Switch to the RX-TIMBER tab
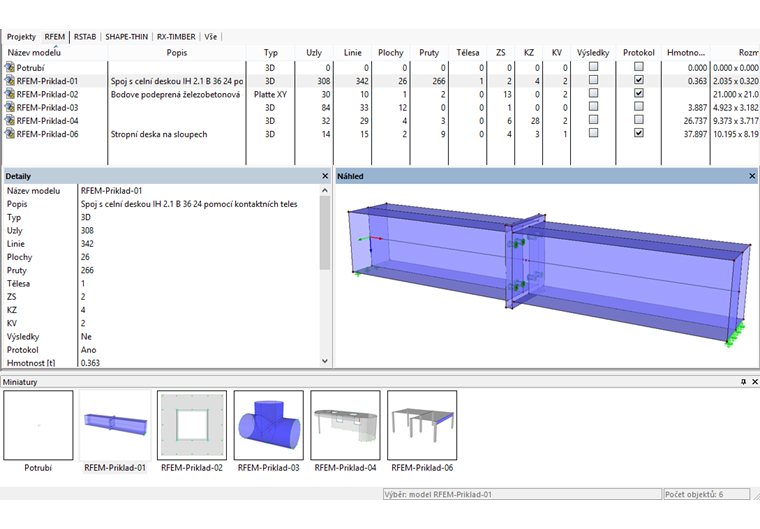This screenshot has height=529, width=760. tap(176, 36)
